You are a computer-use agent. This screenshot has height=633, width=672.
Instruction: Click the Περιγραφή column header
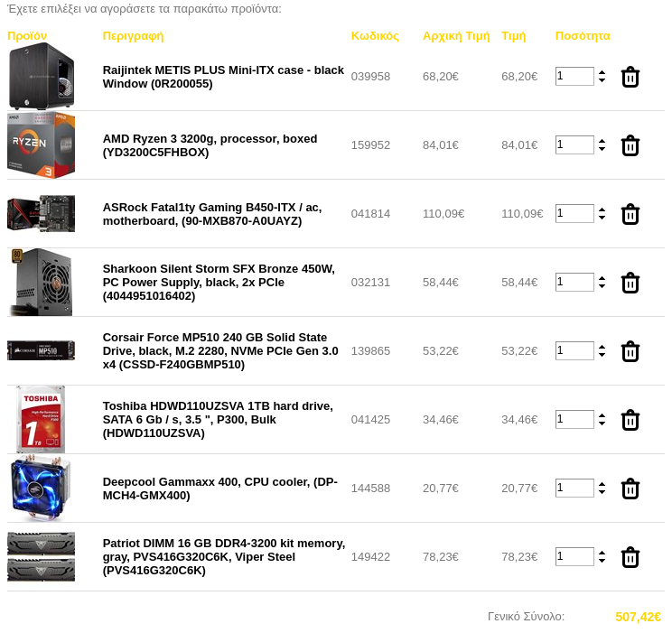(x=133, y=36)
